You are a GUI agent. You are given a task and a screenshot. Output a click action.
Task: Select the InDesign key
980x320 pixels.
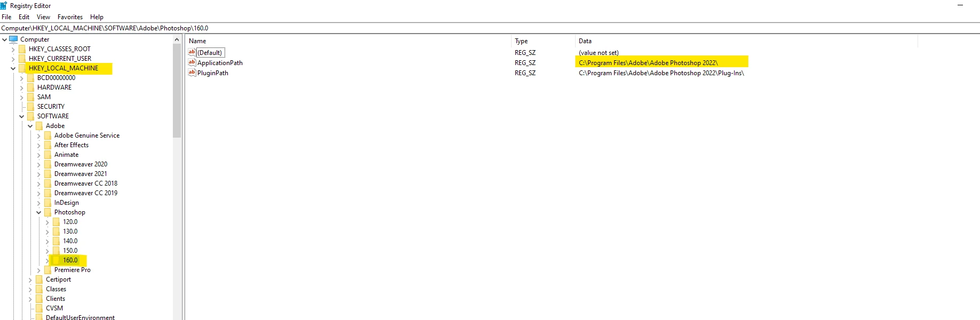pos(67,203)
